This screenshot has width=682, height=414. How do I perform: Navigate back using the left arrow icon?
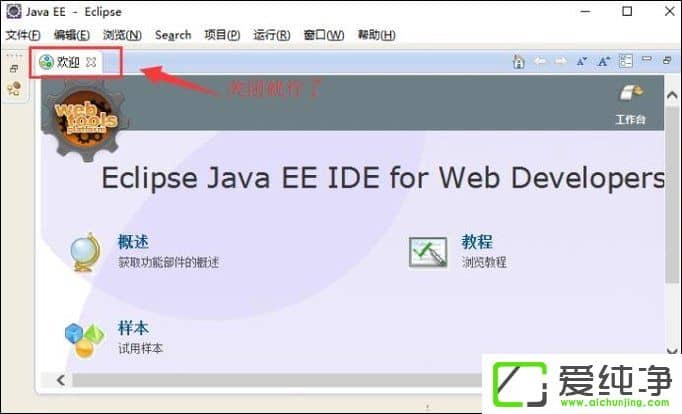click(x=540, y=61)
